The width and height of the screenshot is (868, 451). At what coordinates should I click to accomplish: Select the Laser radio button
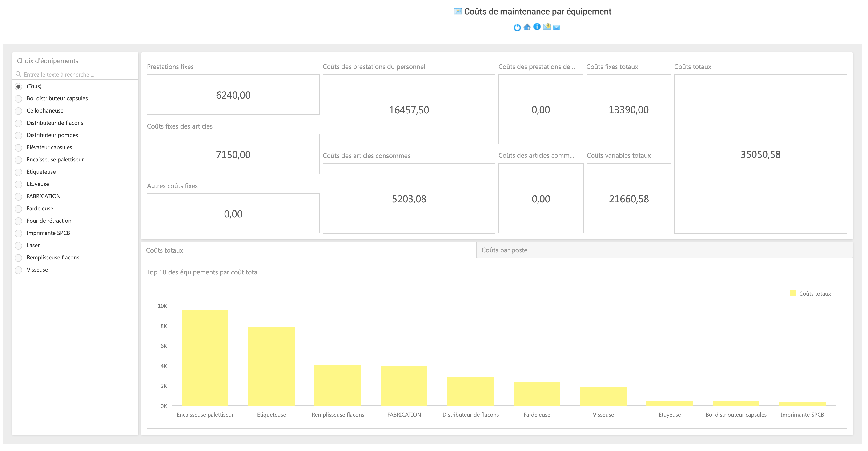pos(19,246)
